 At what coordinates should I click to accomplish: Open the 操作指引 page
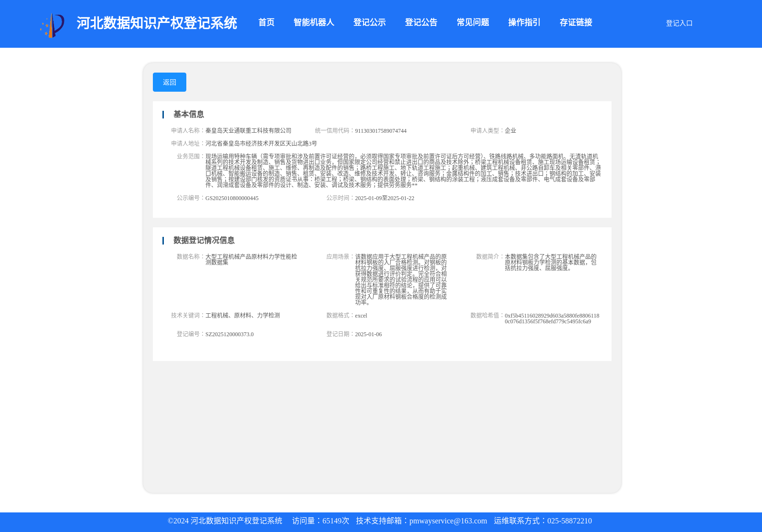[524, 22]
